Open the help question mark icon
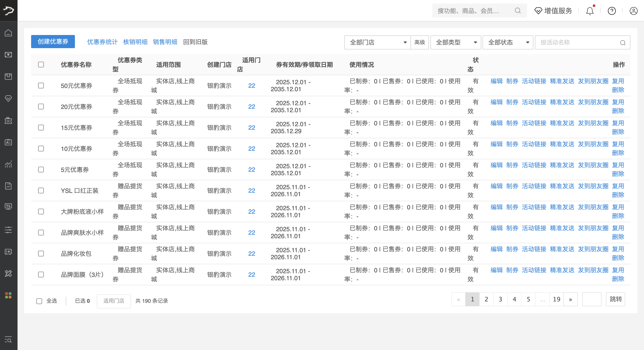 (612, 11)
